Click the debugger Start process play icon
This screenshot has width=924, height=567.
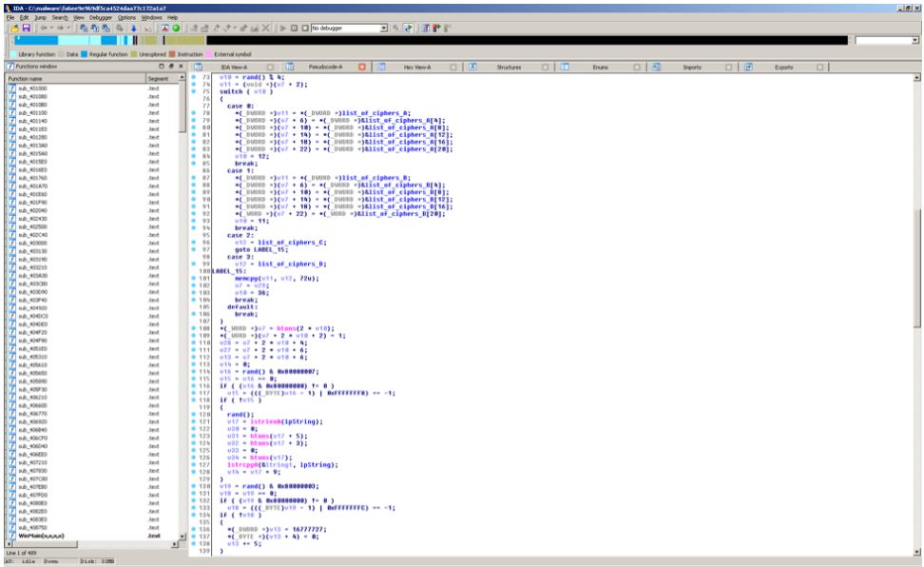(283, 28)
